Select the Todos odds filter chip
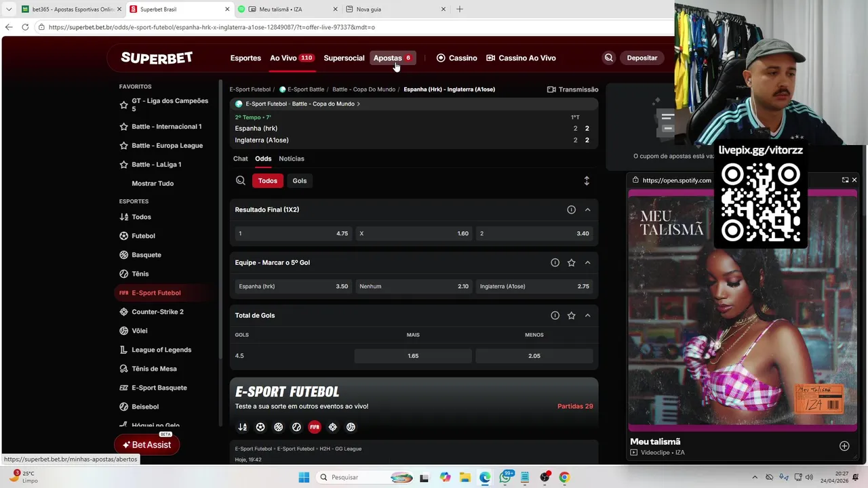868x488 pixels. (268, 181)
